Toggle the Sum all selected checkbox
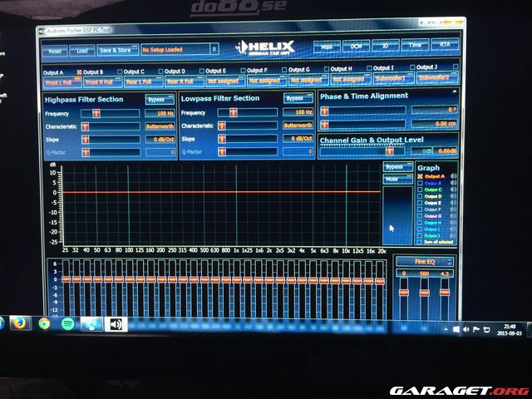 pos(420,242)
